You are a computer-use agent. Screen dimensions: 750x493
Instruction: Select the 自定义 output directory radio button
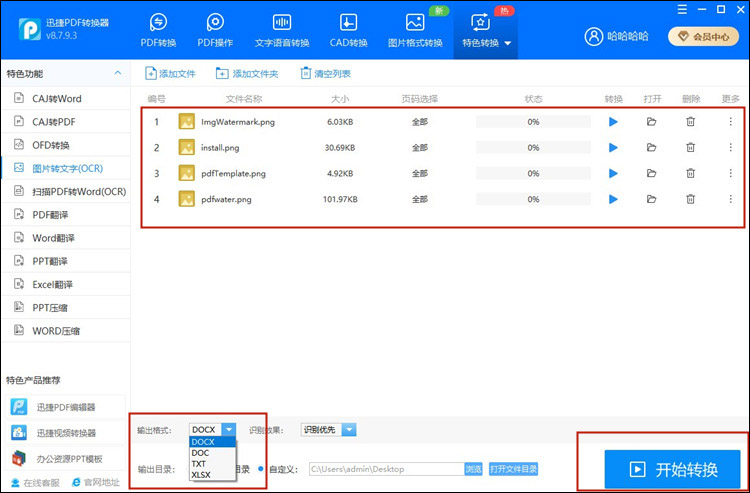pos(261,469)
